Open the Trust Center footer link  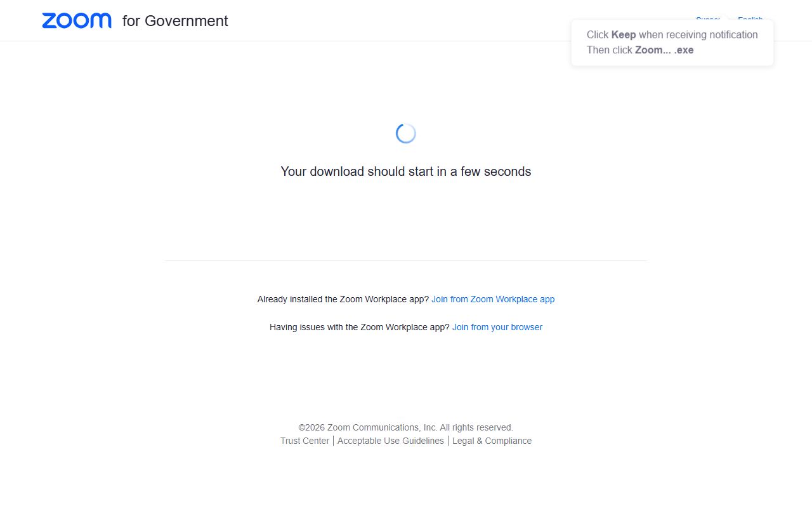304,441
